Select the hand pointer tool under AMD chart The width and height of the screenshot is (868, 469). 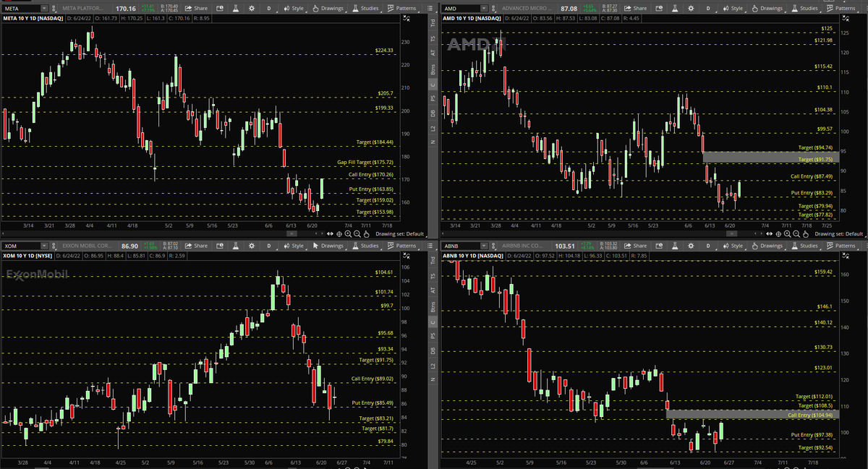point(805,233)
